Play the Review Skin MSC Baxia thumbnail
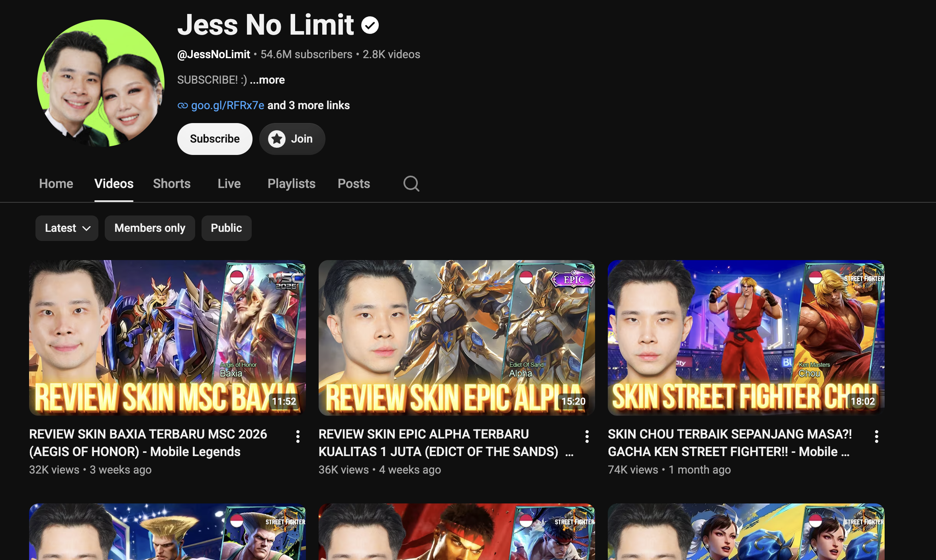Screen dimensions: 936x560 click(x=167, y=338)
